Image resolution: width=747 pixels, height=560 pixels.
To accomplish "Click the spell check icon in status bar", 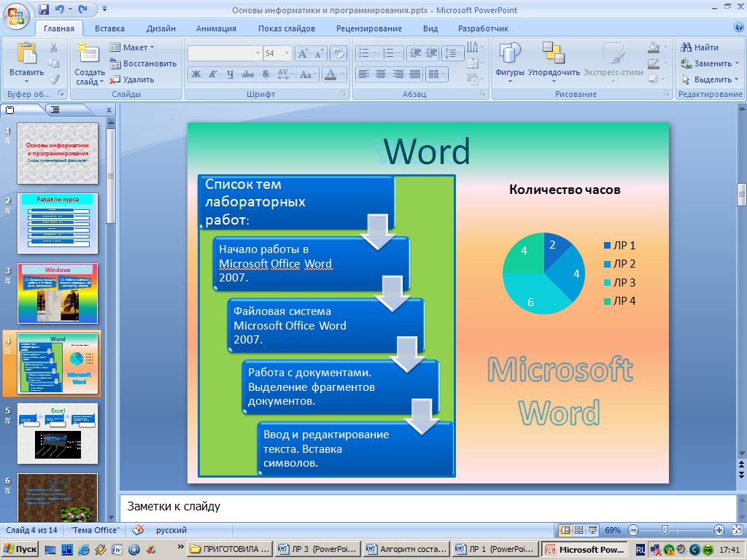I will pyautogui.click(x=138, y=529).
